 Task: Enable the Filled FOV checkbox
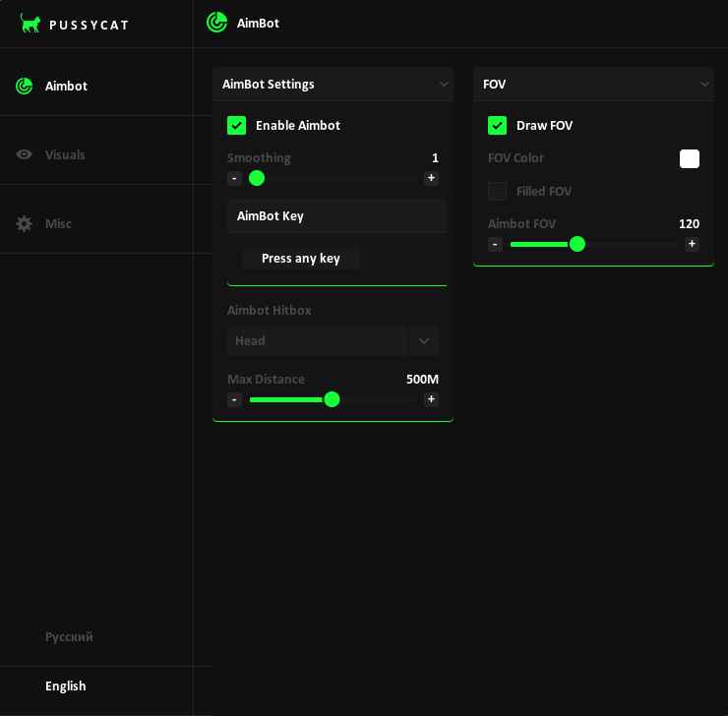pos(497,191)
